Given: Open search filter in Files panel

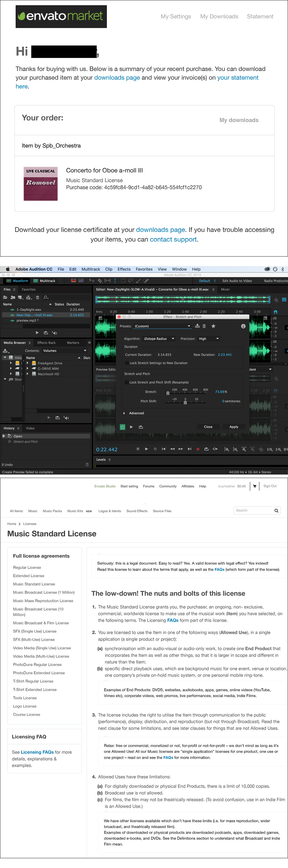Looking at the screenshot, I should pos(46,297).
